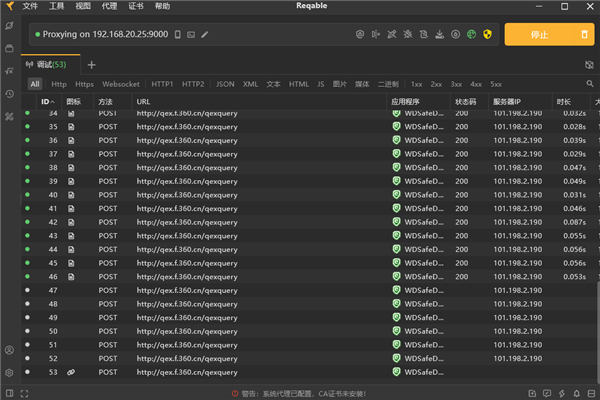The image size is (600, 400).
Task: Enable the 4xx status code filter
Action: click(x=475, y=84)
